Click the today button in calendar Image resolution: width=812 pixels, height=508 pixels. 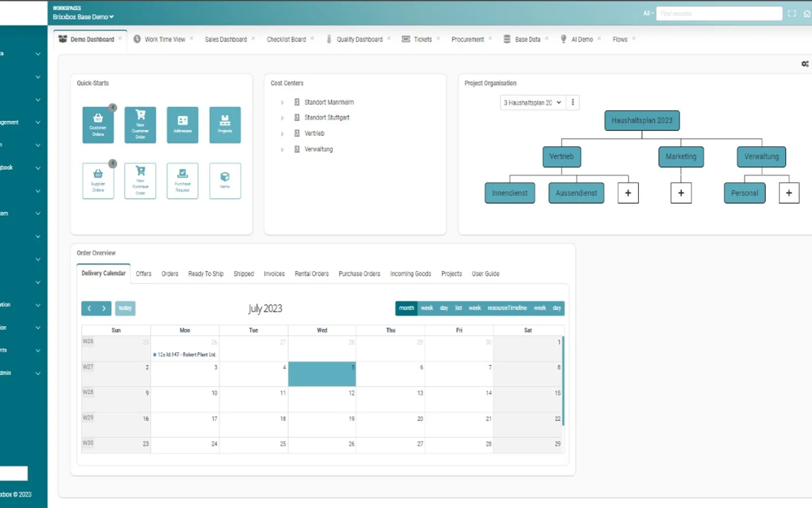[125, 308]
